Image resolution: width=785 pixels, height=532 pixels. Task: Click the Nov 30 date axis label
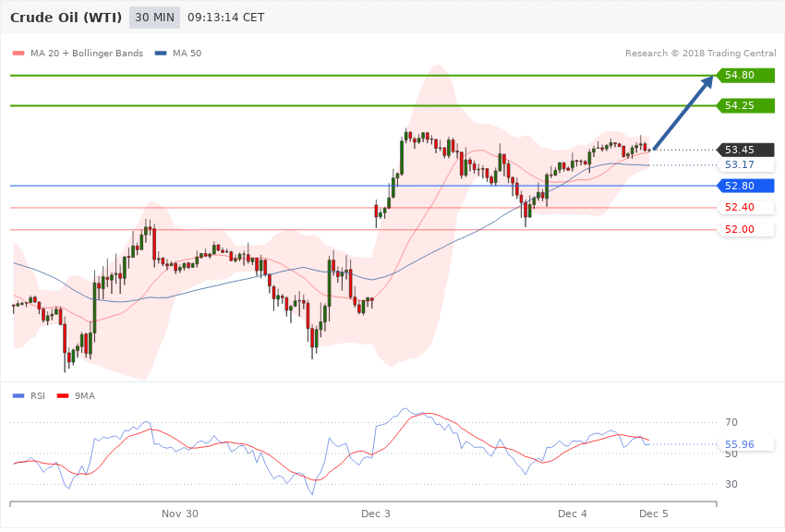180,514
